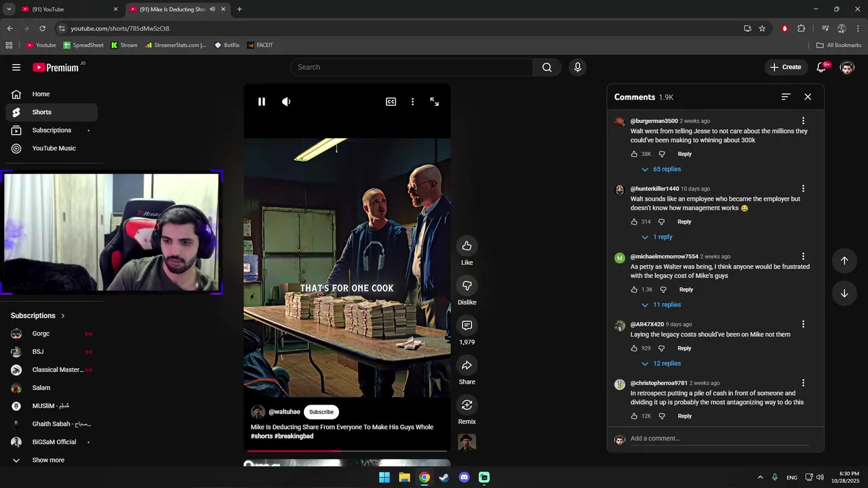The height and width of the screenshot is (488, 868).
Task: Select Shorts in the sidebar
Action: (52, 113)
